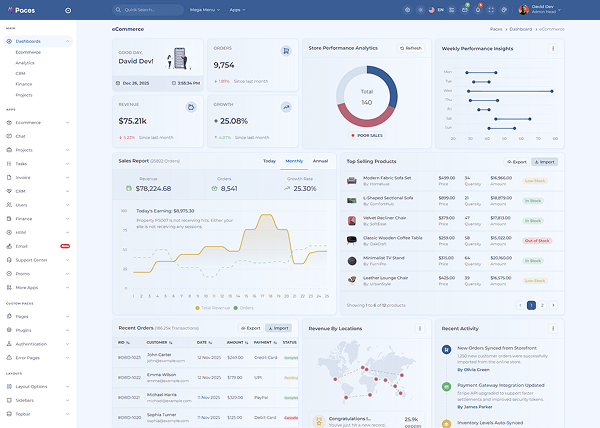The image size is (600, 428).
Task: Open Recent Activity three-dot menu
Action: (553, 328)
